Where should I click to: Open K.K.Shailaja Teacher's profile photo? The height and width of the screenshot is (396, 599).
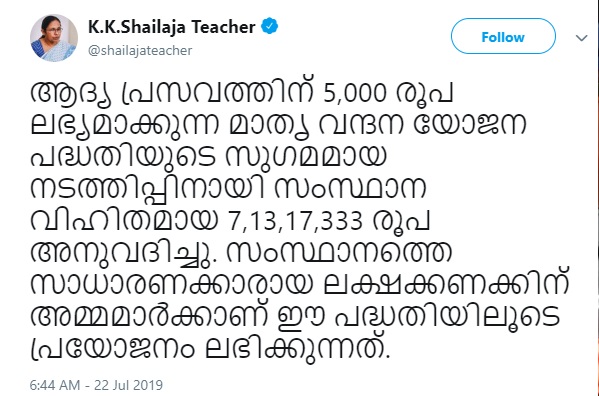pos(54,38)
